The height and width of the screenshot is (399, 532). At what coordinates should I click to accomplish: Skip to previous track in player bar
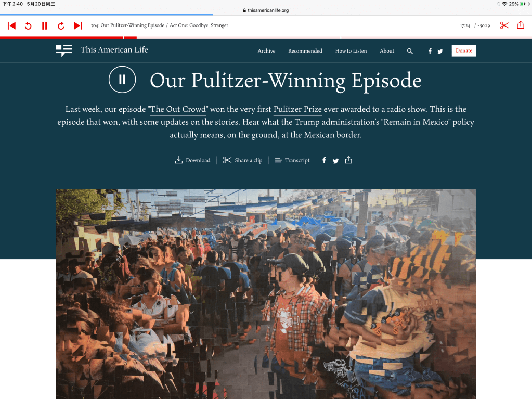[x=11, y=26]
